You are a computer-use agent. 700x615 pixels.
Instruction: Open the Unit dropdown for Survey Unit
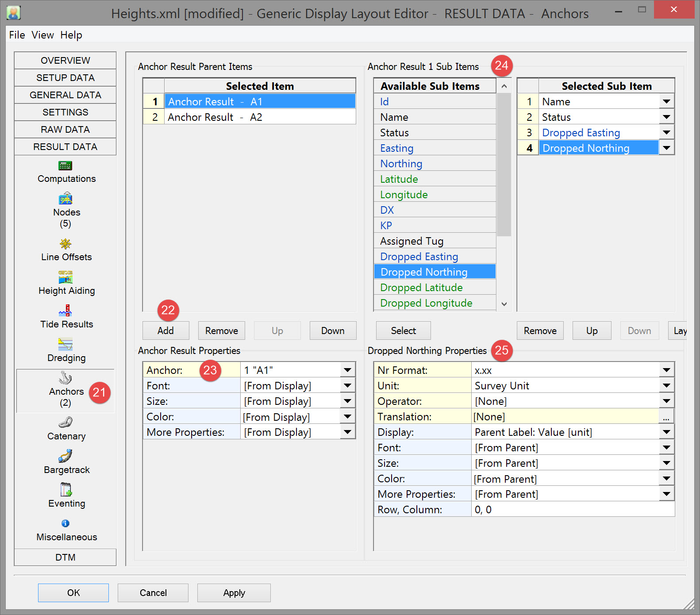pyautogui.click(x=666, y=386)
